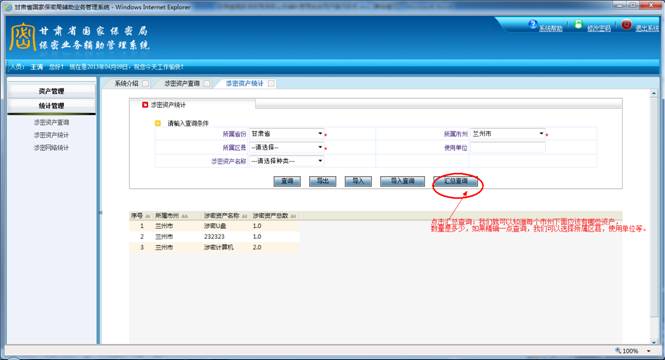Viewport: 665px width, 360px height.
Task: Switch to the 涉密资产查询 tab
Action: (182, 84)
